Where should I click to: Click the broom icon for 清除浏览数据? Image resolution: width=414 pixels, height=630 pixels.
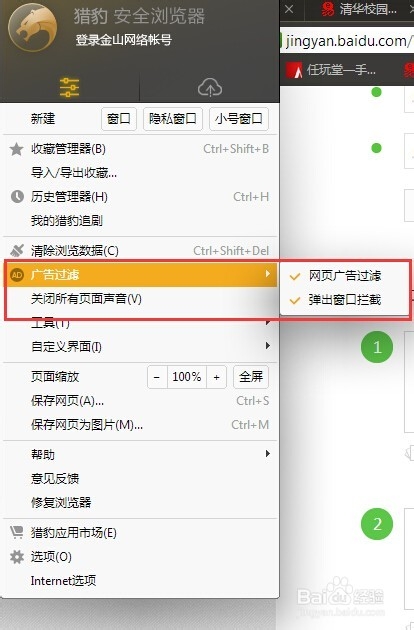[17, 250]
